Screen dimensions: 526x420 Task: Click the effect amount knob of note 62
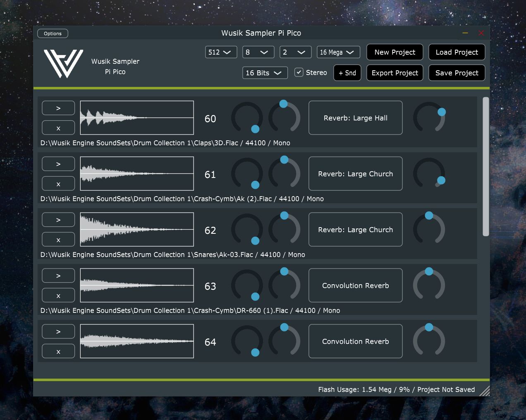[x=429, y=228]
